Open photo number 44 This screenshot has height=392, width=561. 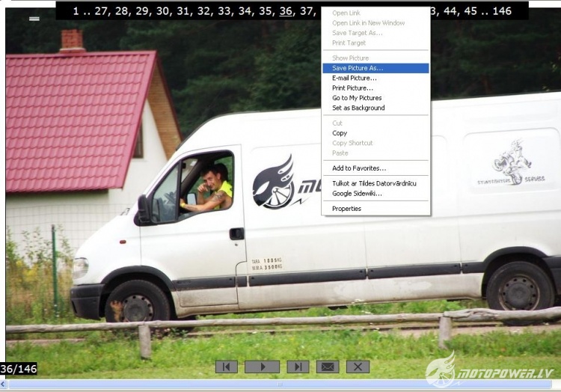coord(451,11)
